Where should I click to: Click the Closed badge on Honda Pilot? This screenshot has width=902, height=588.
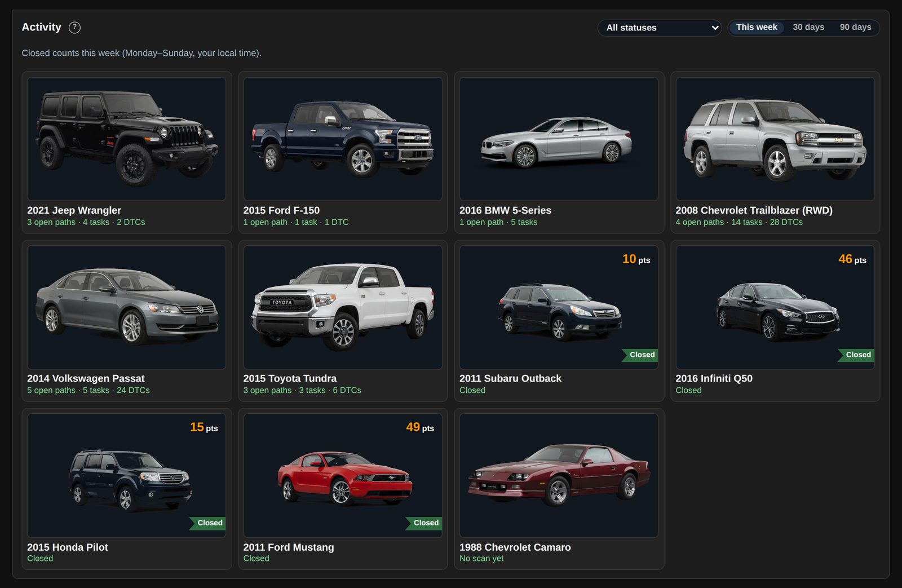tap(208, 523)
